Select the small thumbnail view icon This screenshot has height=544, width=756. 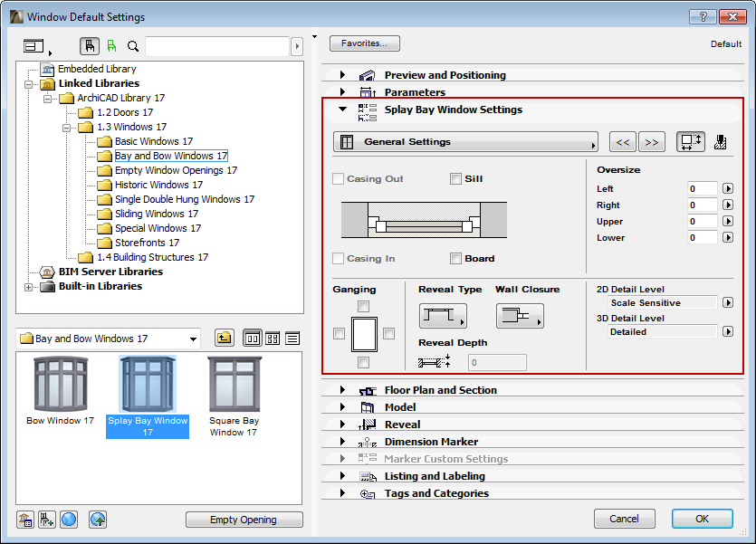click(272, 338)
